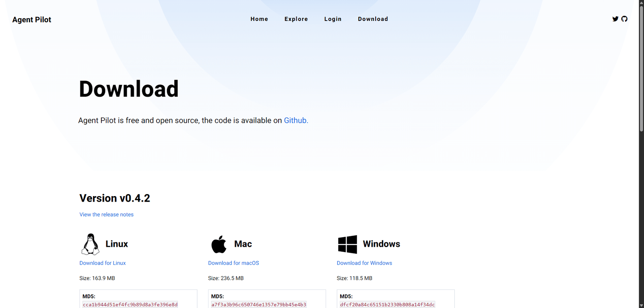Open the GitHub icon in header
The width and height of the screenshot is (644, 308).
pos(624,19)
